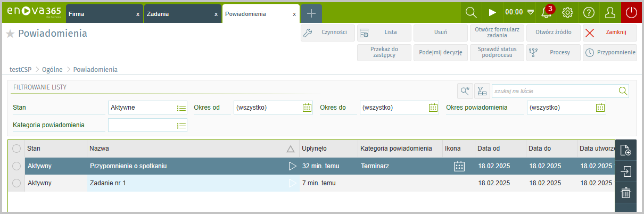The height and width of the screenshot is (214, 644).
Task: Select the Zadanie nr 1 row radio
Action: pos(16,183)
